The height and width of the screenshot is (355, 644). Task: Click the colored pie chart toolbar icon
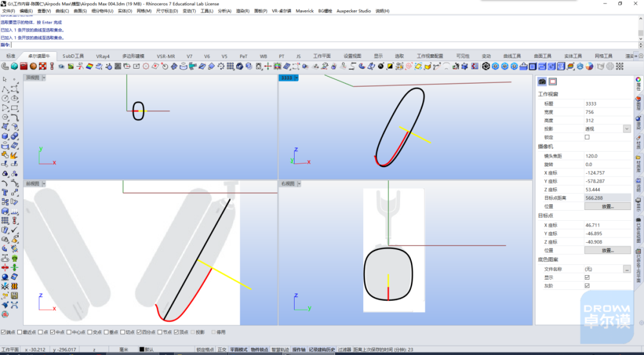(x=589, y=66)
